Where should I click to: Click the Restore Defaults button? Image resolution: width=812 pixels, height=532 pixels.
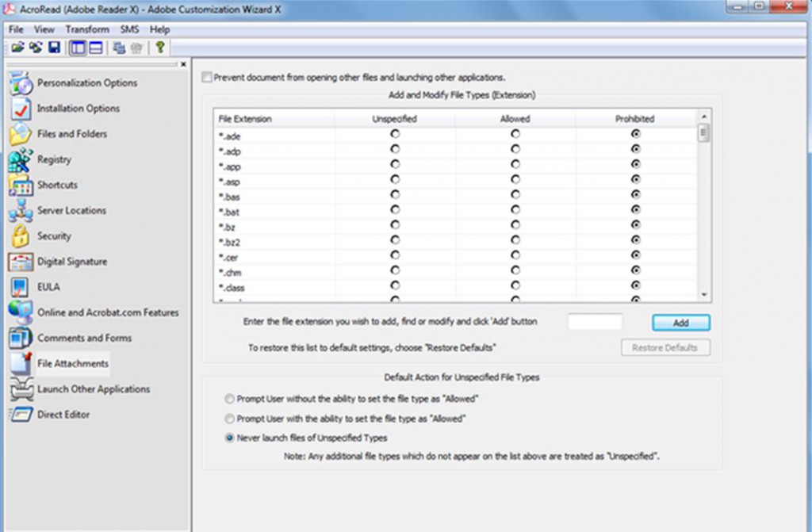(665, 347)
